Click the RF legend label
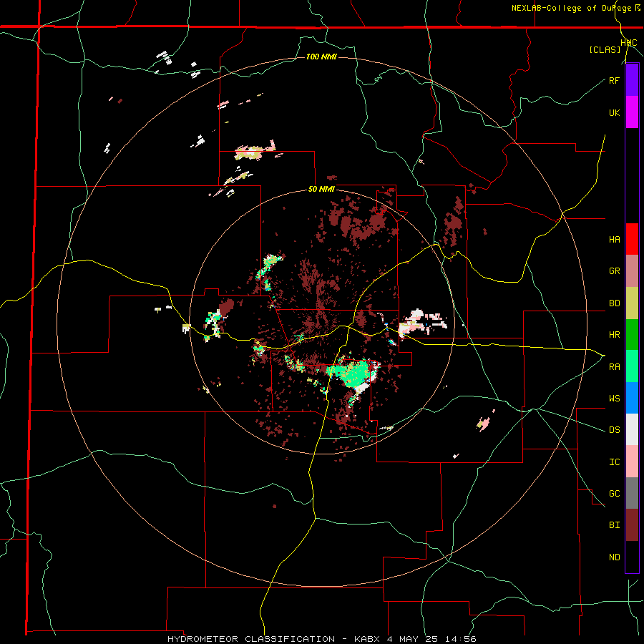The width and height of the screenshot is (644, 644). [x=614, y=80]
